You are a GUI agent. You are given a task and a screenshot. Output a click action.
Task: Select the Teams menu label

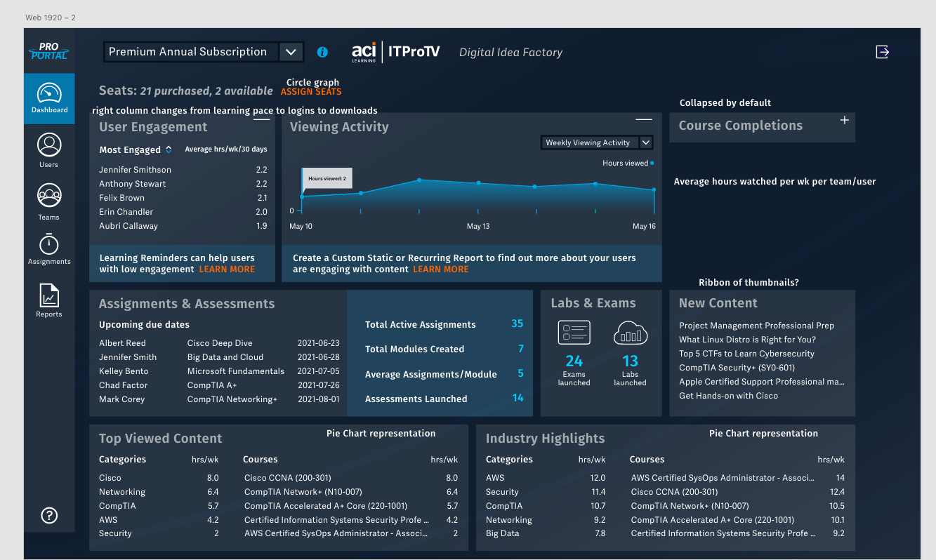[49, 218]
